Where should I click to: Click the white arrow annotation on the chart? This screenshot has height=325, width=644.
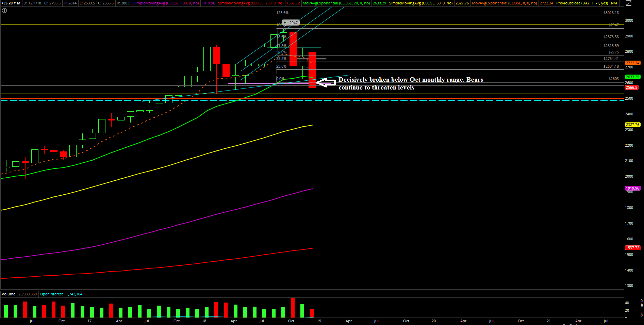(326, 82)
